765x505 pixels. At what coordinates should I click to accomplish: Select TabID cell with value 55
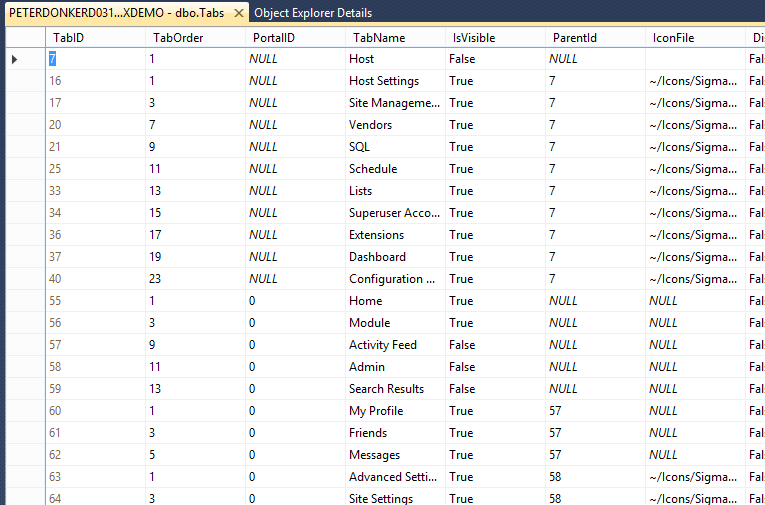coord(96,301)
